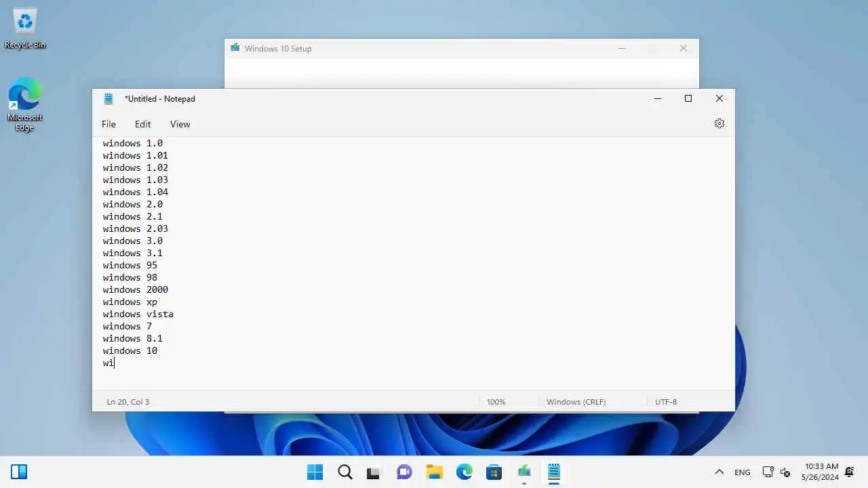This screenshot has height=488, width=868.
Task: Click line 'windows 7'
Action: click(127, 326)
